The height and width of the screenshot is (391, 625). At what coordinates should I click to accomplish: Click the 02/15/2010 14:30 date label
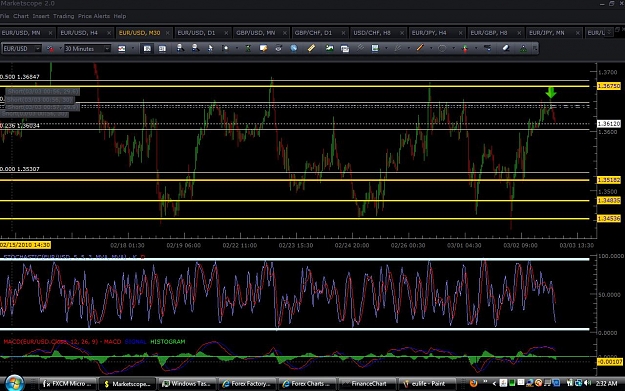point(25,245)
